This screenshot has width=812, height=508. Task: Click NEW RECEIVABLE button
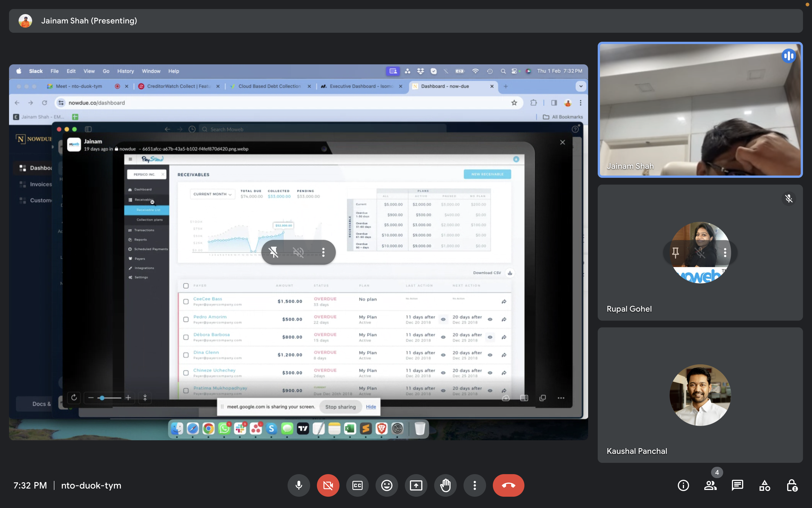[x=487, y=174]
